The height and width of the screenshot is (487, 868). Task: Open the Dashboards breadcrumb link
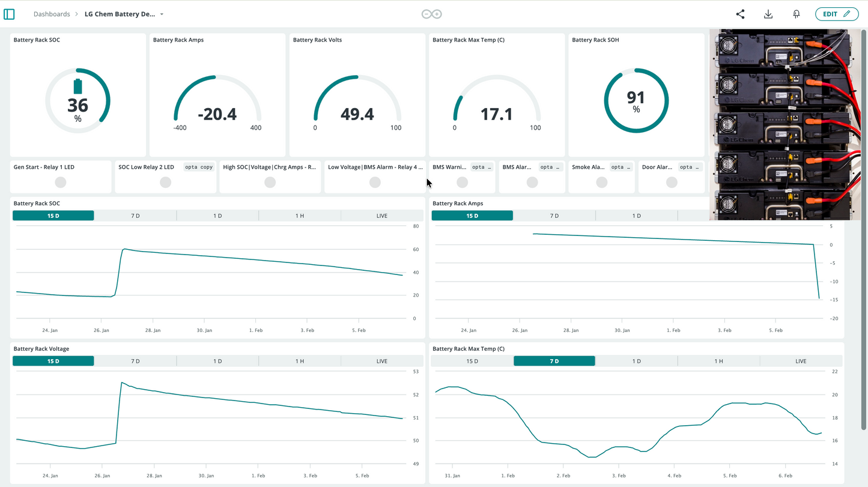[52, 14]
